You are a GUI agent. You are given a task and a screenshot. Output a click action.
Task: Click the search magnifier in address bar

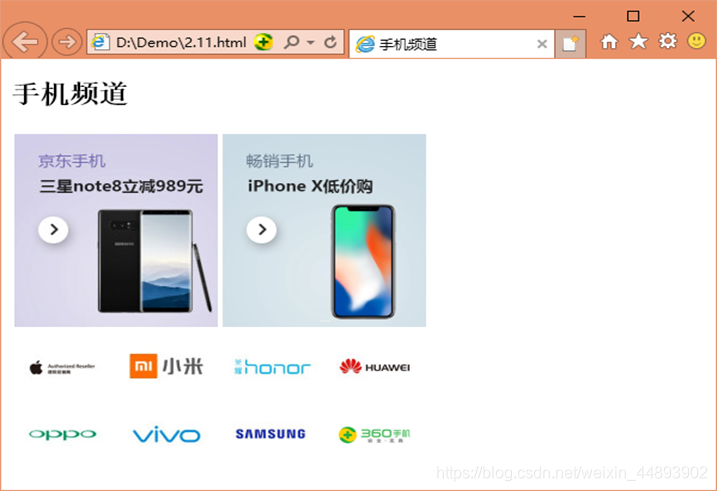pyautogui.click(x=291, y=43)
